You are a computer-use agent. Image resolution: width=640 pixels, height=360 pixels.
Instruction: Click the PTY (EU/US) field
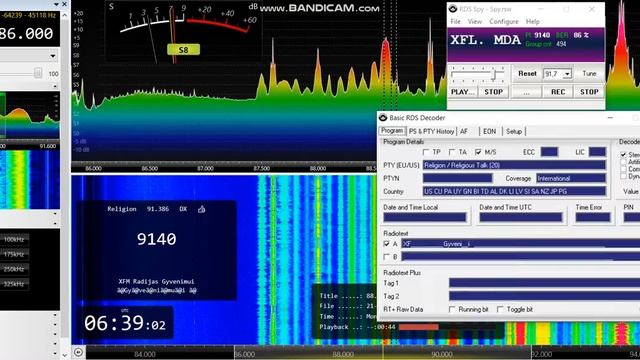tap(514, 165)
